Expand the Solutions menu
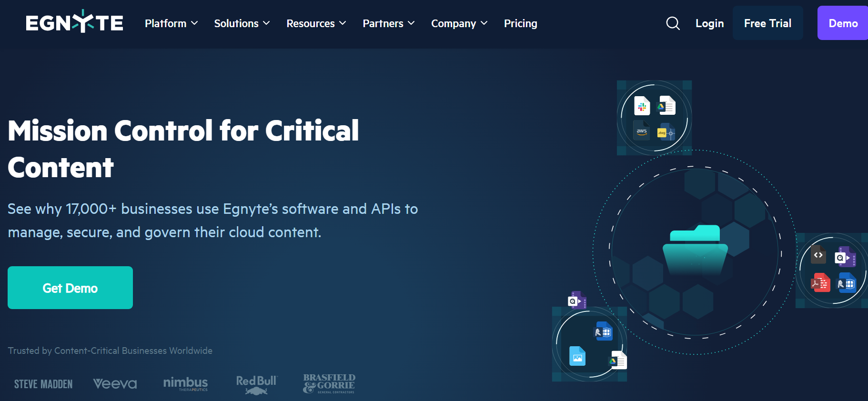Screen dimensions: 868x401 pos(242,23)
